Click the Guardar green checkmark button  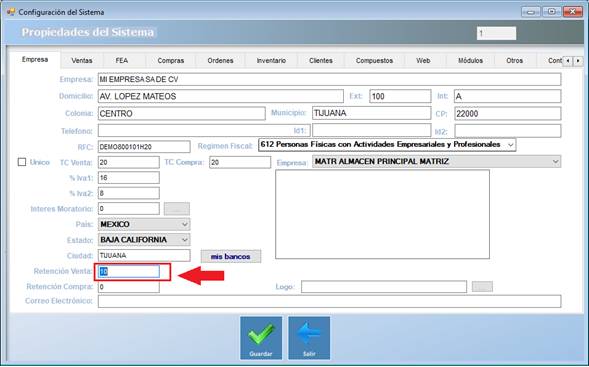261,338
